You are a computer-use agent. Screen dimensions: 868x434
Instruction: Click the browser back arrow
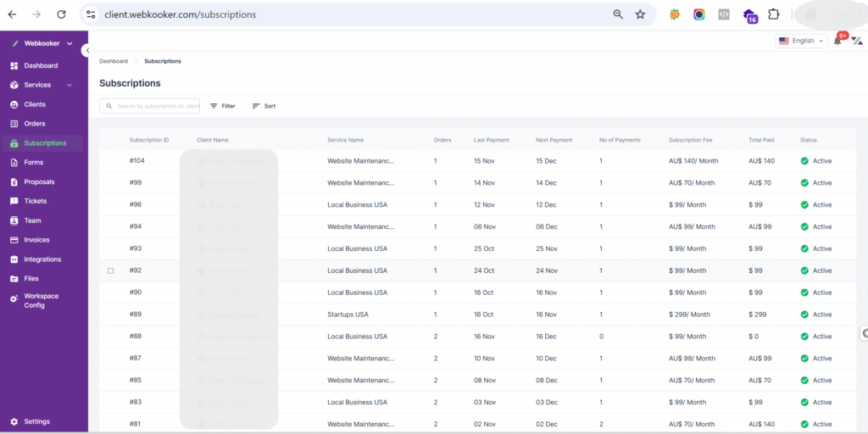(x=12, y=14)
